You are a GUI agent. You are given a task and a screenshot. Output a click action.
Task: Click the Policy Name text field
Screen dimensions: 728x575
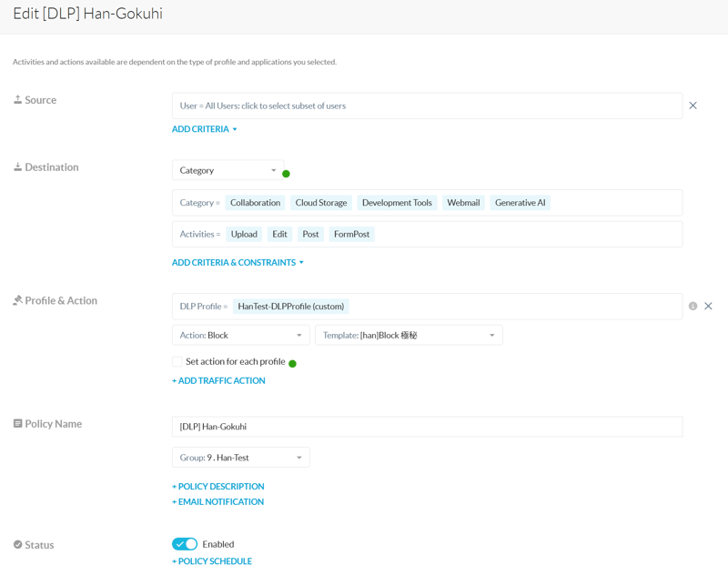coord(427,427)
